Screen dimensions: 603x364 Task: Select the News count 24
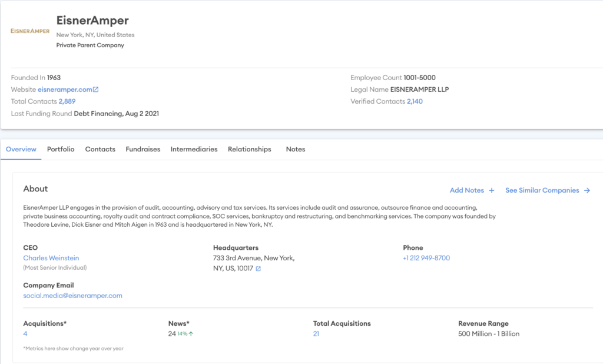pyautogui.click(x=172, y=333)
